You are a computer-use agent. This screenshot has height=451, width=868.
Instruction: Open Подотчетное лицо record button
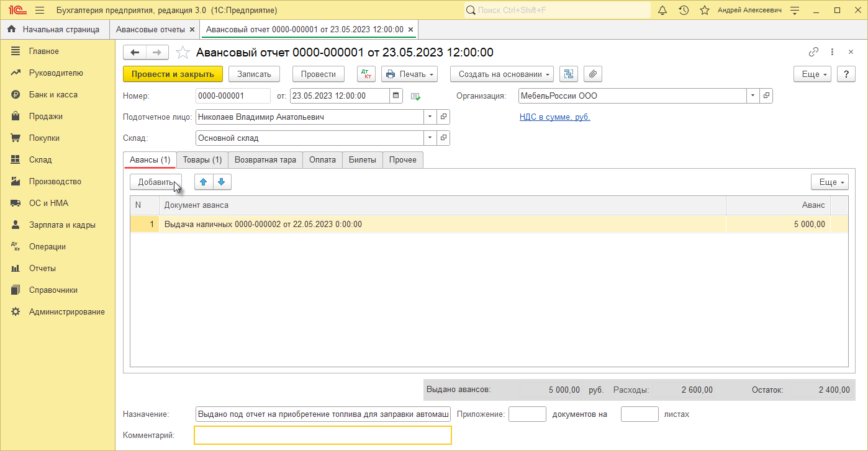pyautogui.click(x=443, y=117)
